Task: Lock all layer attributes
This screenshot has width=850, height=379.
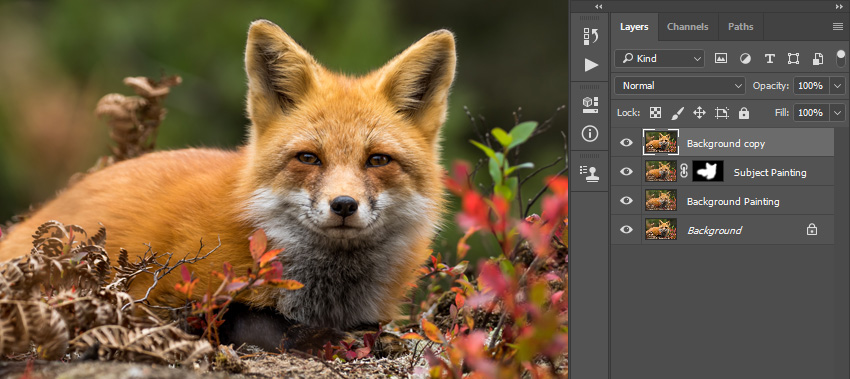Action: tap(744, 113)
